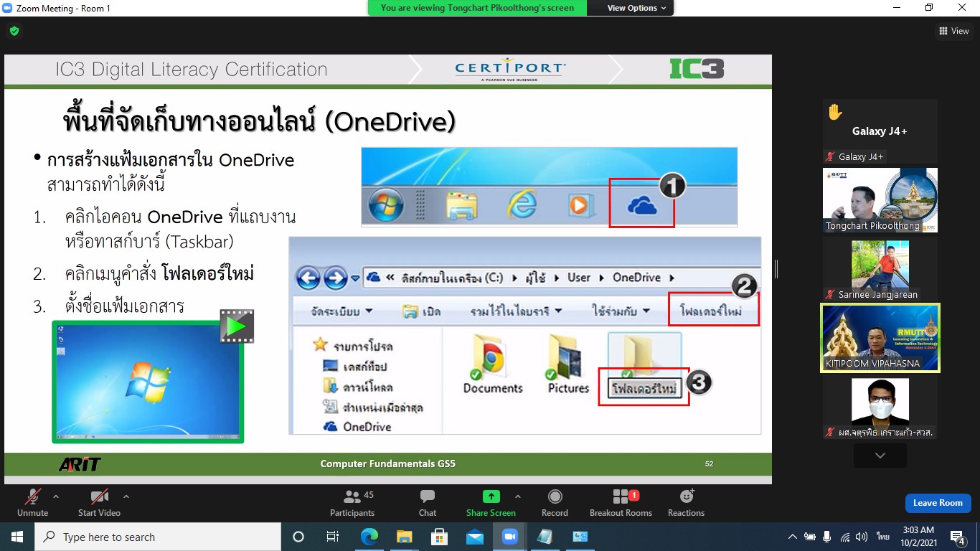Select Galaxy J4+ participant tile

pyautogui.click(x=880, y=131)
